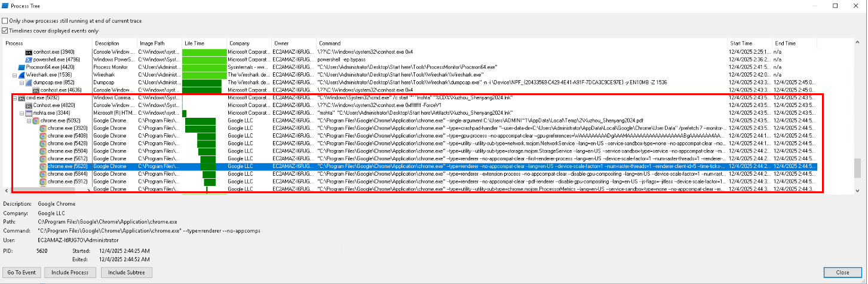Click the conhost.exe (3940) console icon
868x284 pixels.
pyautogui.click(x=29, y=52)
